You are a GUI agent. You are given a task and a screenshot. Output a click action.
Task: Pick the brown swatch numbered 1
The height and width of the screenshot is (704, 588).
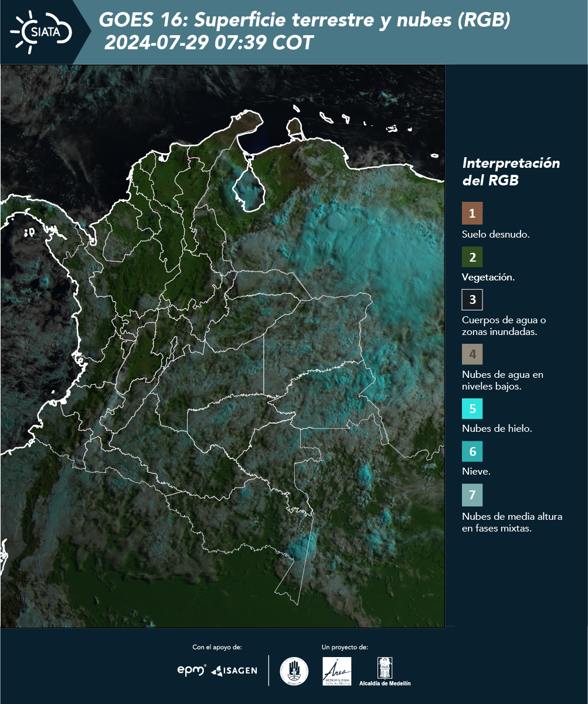(x=472, y=214)
